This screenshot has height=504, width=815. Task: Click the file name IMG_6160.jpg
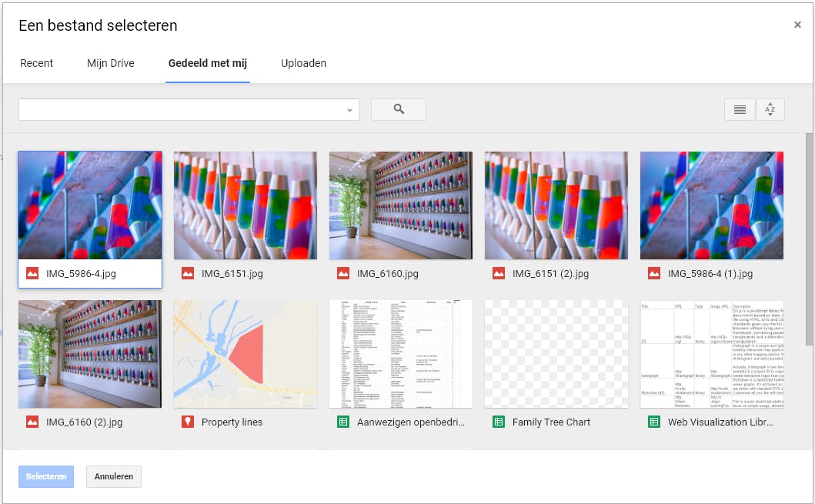click(x=387, y=274)
